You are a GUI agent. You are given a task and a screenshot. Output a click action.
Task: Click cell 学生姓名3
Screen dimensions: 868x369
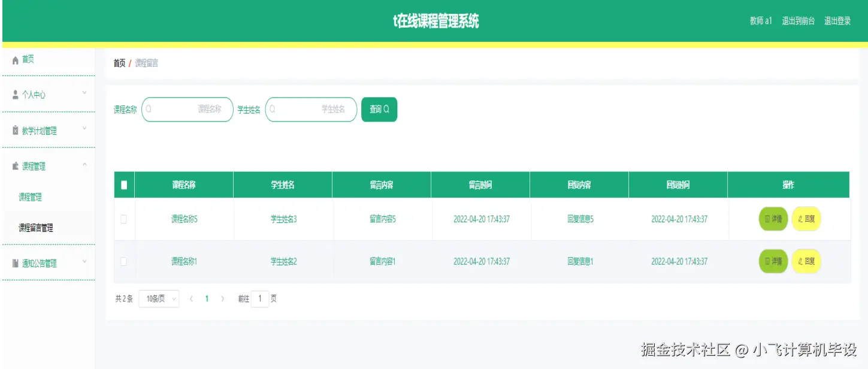[283, 219]
